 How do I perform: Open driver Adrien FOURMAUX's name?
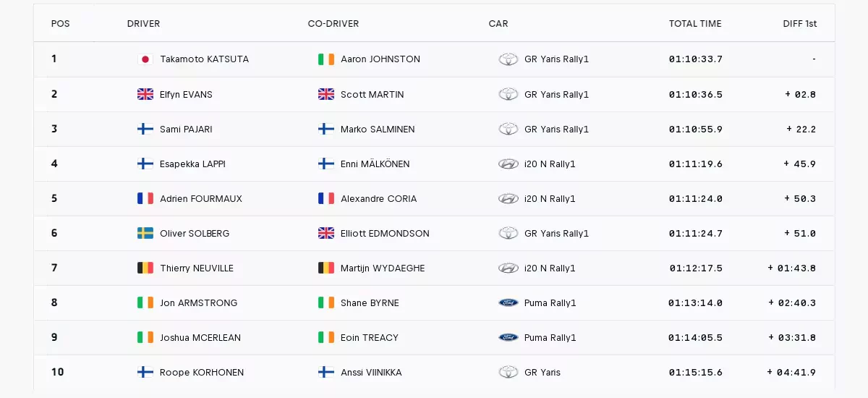[201, 198]
